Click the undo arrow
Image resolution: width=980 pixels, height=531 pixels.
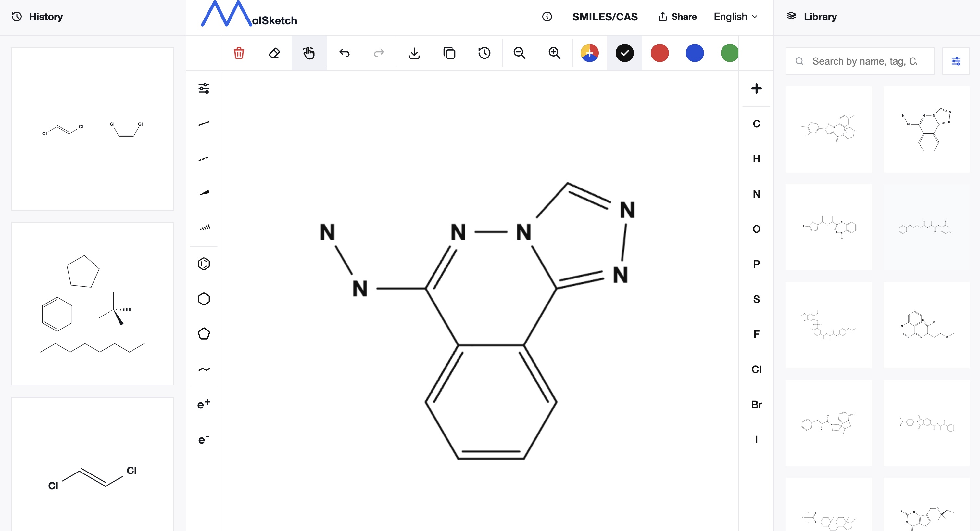pos(344,53)
